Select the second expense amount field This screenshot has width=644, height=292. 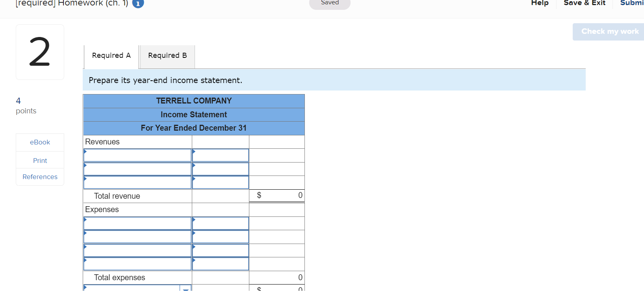click(221, 237)
